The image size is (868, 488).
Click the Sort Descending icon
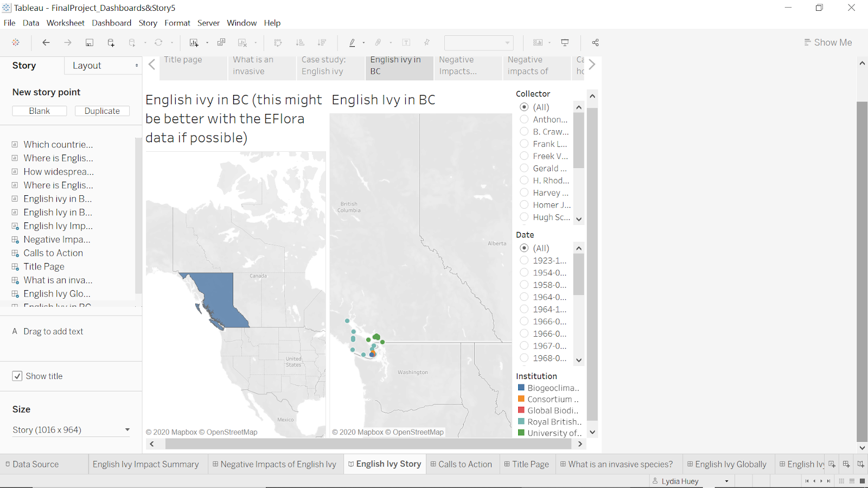pyautogui.click(x=322, y=42)
